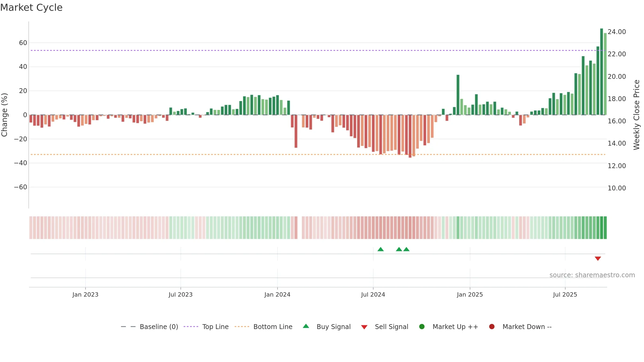Click the last of three buy signal triangles

tap(407, 249)
